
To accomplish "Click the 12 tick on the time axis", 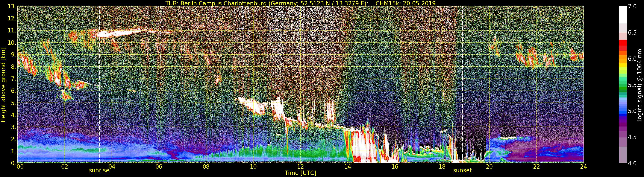I will [300, 167].
